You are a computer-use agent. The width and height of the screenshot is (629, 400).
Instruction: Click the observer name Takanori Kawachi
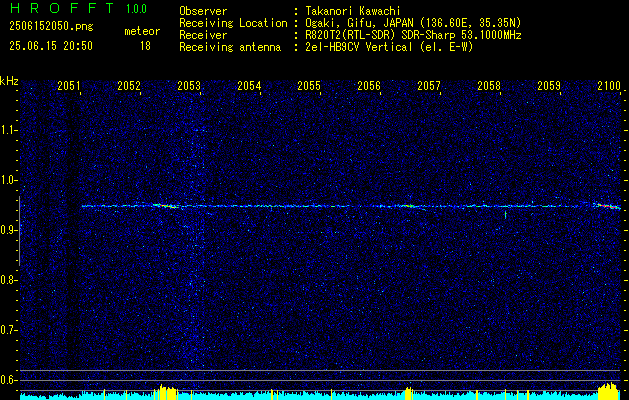(353, 11)
